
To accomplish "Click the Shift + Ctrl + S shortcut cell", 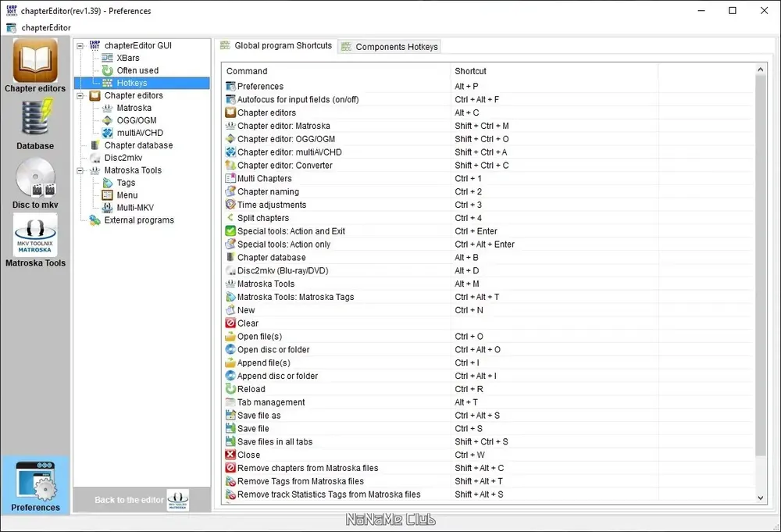I will pyautogui.click(x=555, y=441).
